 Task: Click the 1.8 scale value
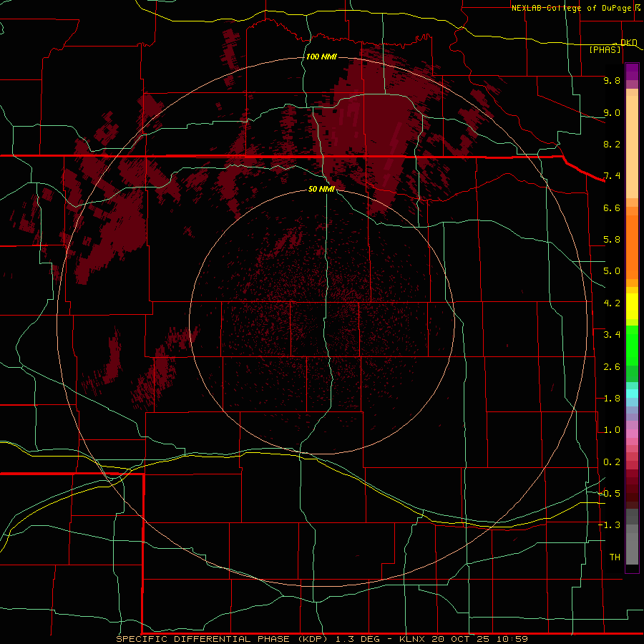click(x=612, y=399)
